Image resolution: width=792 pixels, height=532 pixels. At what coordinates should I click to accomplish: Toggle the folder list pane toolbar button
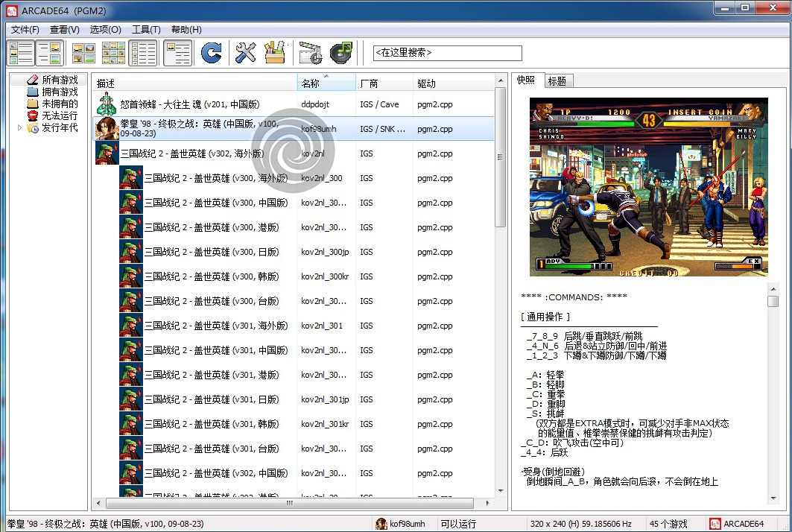pos(21,53)
